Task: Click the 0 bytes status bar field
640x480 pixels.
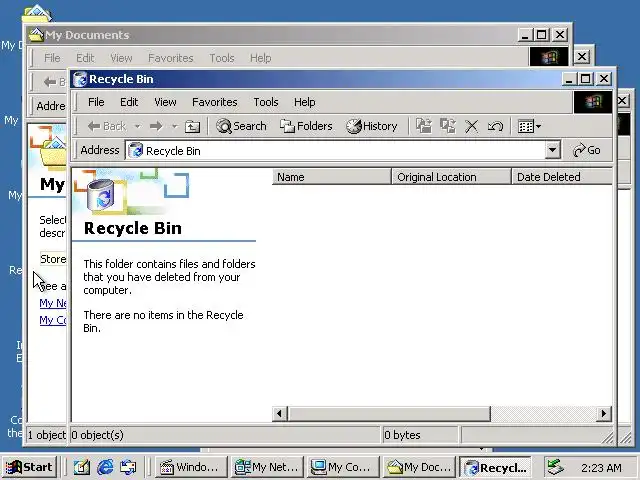Action: tap(420, 435)
